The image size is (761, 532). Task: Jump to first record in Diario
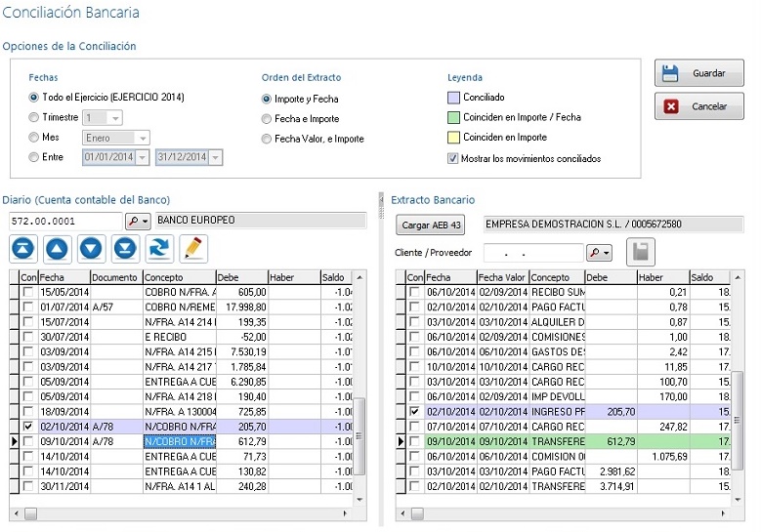pyautogui.click(x=24, y=249)
